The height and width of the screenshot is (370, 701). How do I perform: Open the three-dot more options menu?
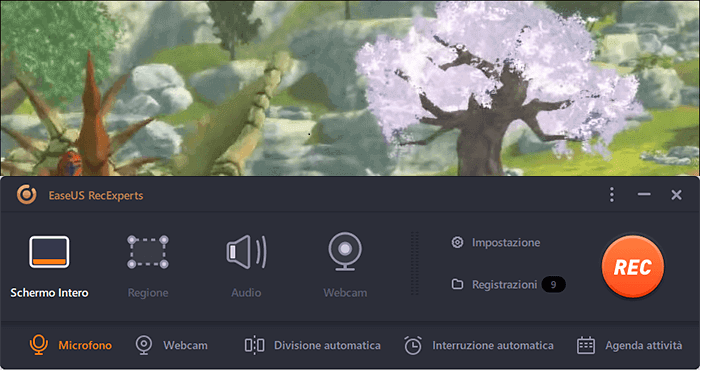[612, 194]
